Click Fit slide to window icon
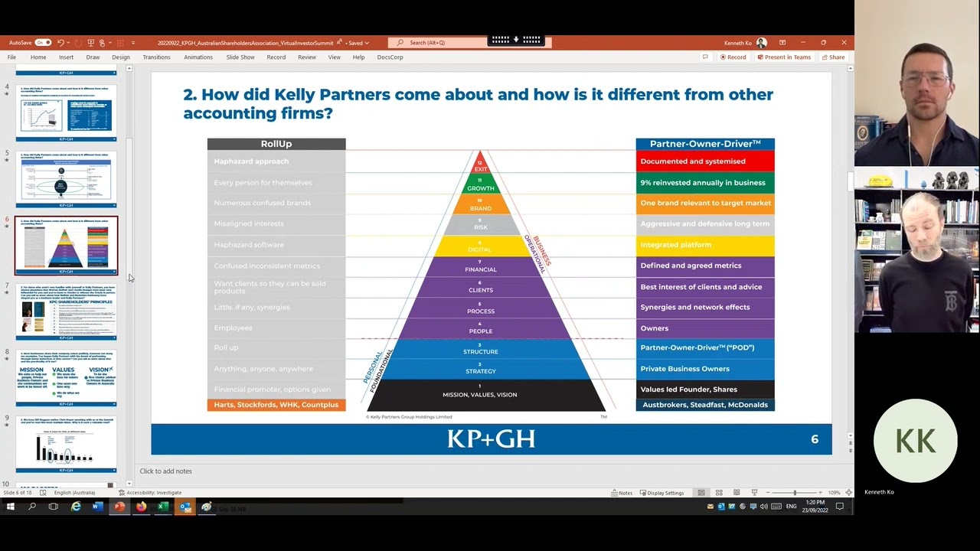Image resolution: width=980 pixels, height=551 pixels. pos(848,493)
